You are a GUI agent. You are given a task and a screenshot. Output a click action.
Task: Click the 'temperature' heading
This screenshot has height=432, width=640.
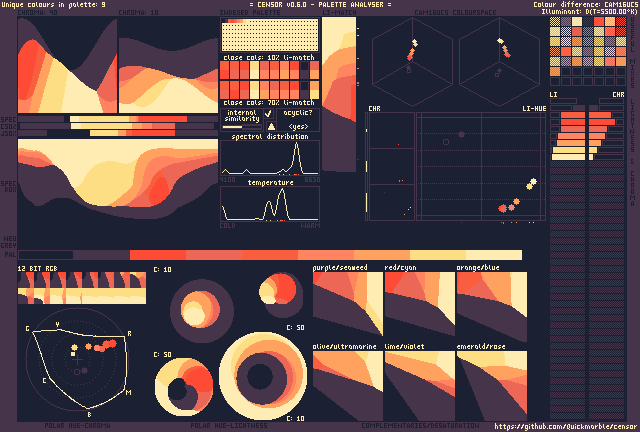(271, 183)
